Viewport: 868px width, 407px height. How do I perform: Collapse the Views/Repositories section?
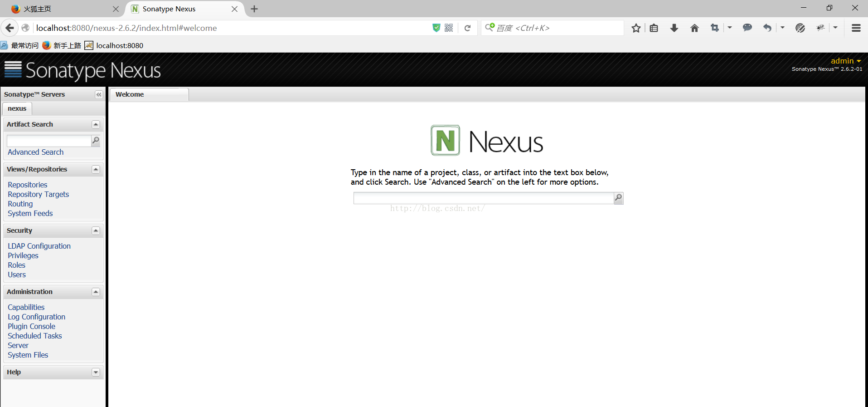point(96,169)
